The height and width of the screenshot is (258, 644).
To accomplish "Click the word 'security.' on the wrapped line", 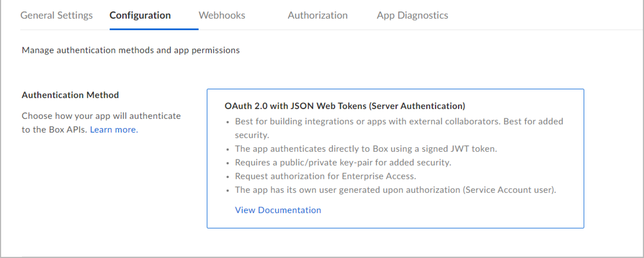I will tap(252, 135).
